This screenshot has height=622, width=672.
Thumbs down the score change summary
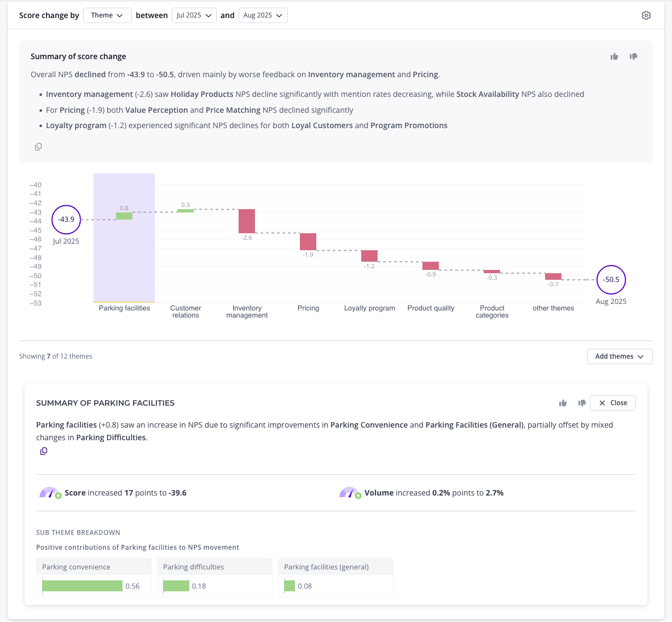click(634, 56)
